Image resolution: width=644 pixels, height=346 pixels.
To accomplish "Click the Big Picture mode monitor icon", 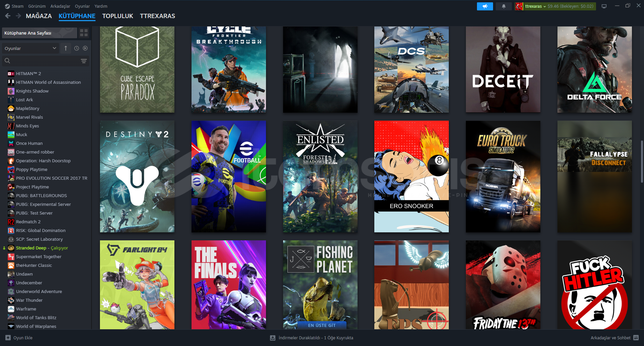I will [604, 6].
